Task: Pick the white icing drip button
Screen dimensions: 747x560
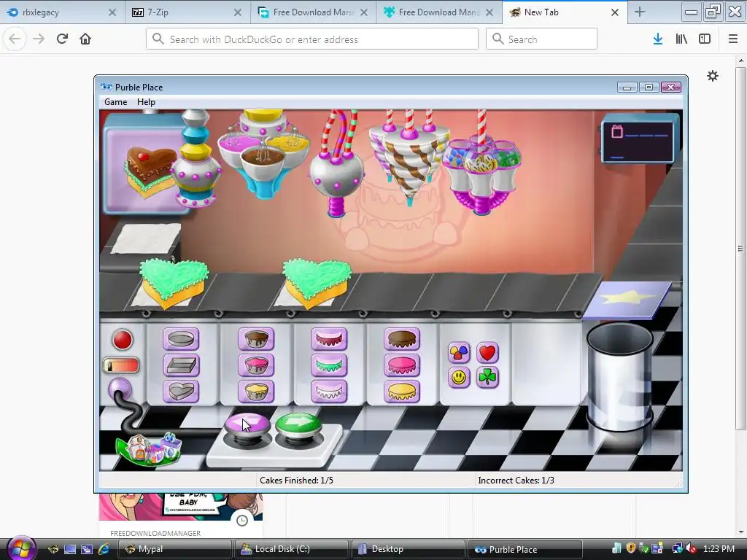Action: [329, 392]
